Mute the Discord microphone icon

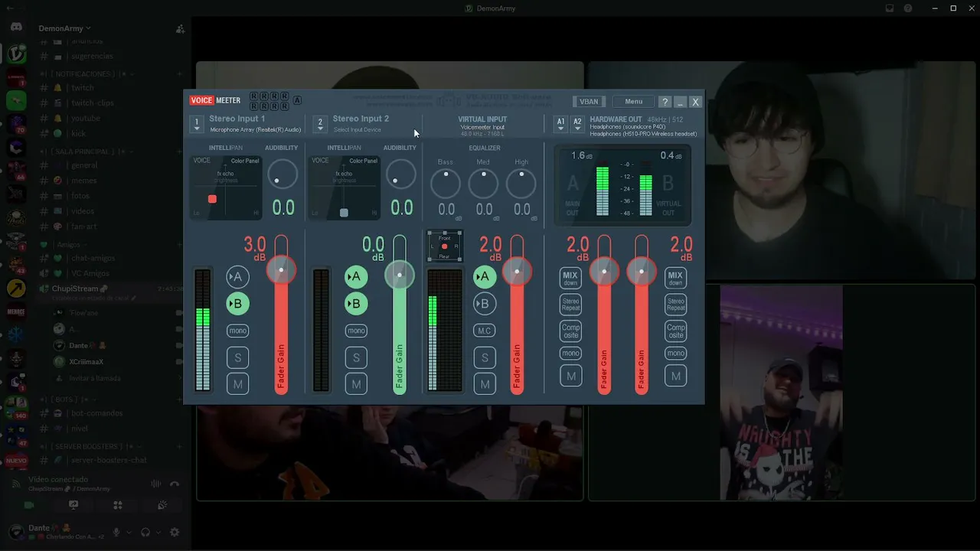pyautogui.click(x=116, y=532)
